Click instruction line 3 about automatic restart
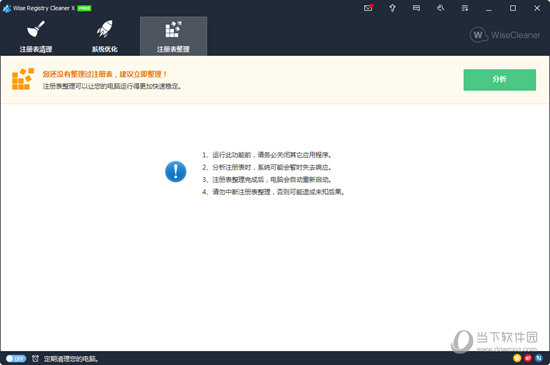The width and height of the screenshot is (550, 365). click(x=267, y=180)
